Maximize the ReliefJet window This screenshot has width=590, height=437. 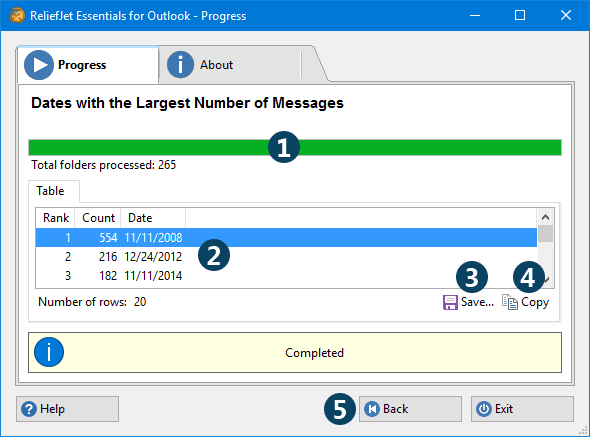point(520,15)
